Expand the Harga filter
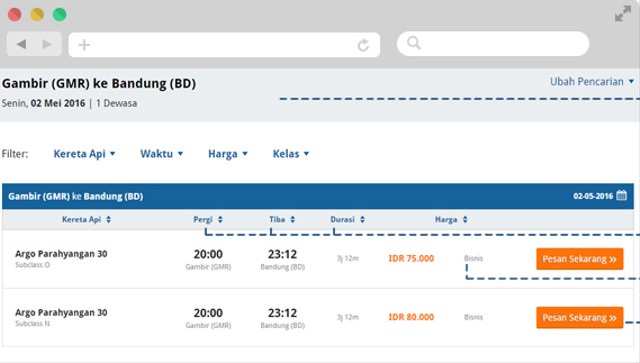640x363 pixels. 228,154
